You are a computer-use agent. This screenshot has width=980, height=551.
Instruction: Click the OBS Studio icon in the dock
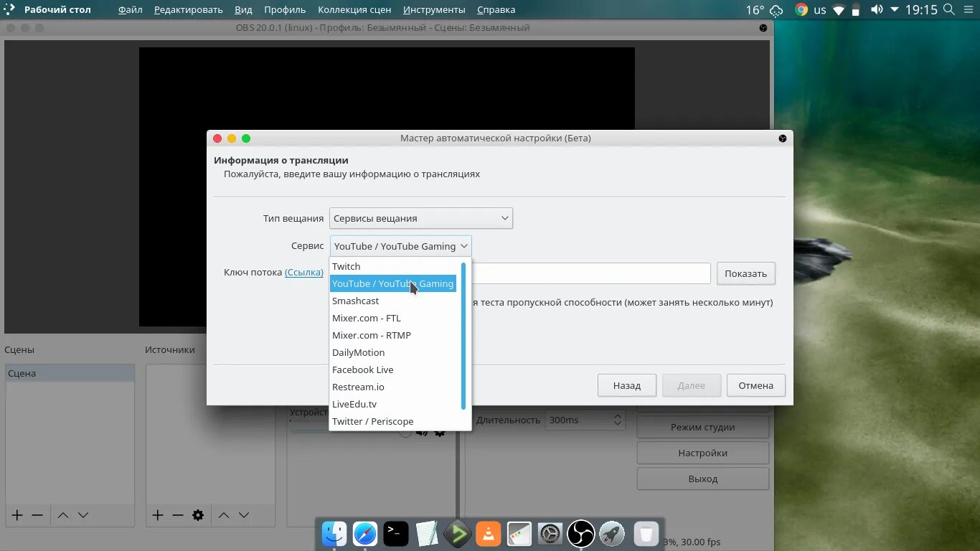tap(581, 534)
